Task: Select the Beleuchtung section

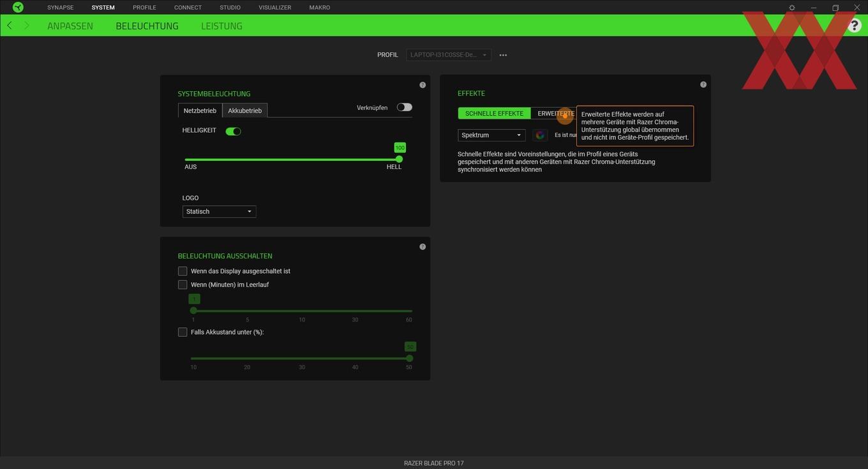Action: (147, 26)
